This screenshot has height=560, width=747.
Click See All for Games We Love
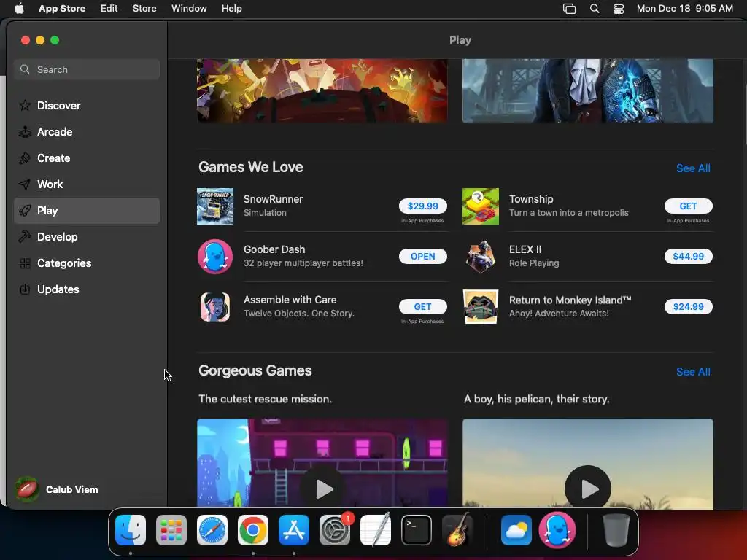pyautogui.click(x=693, y=168)
